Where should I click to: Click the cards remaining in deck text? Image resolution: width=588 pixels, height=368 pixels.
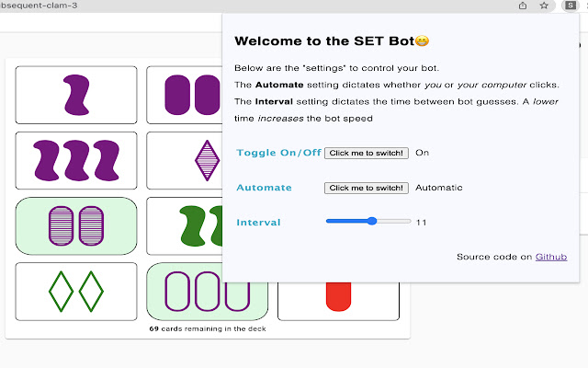pyautogui.click(x=208, y=328)
